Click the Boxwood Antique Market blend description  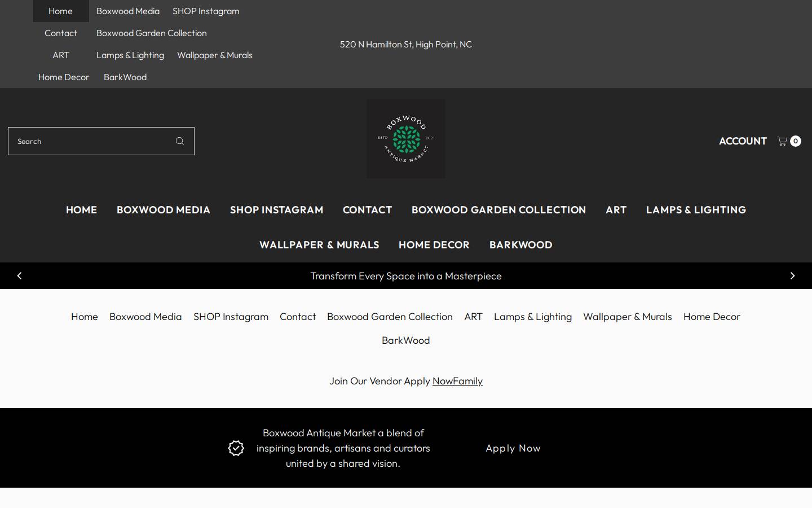343,448
